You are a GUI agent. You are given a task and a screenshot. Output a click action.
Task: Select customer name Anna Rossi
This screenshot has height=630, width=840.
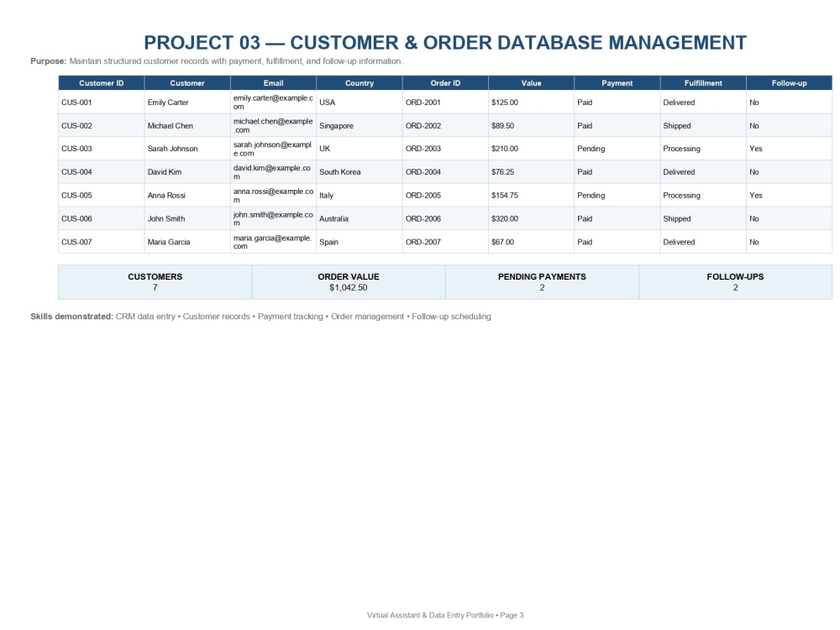tap(166, 195)
